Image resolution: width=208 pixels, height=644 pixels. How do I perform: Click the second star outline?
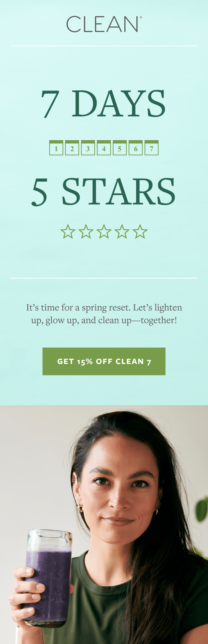[86, 231]
